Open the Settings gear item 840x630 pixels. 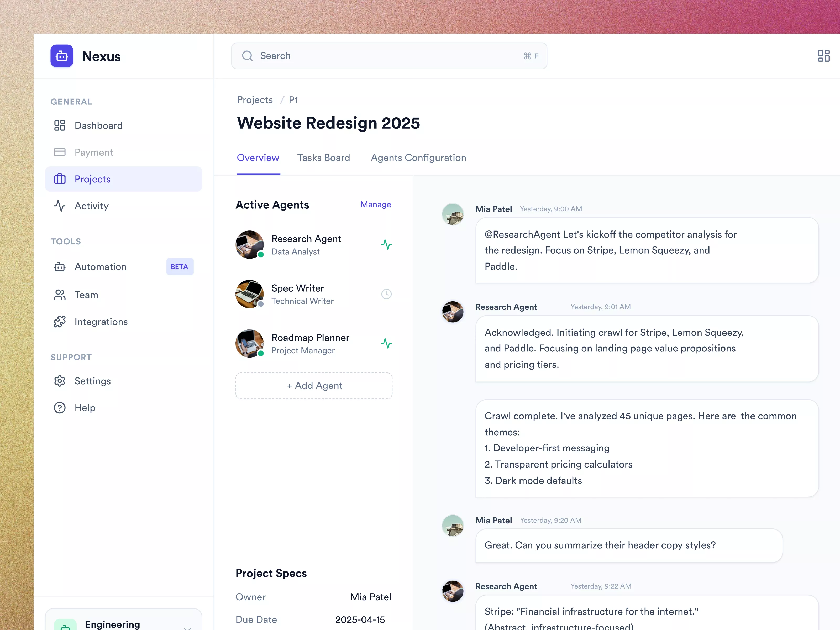[x=92, y=381]
